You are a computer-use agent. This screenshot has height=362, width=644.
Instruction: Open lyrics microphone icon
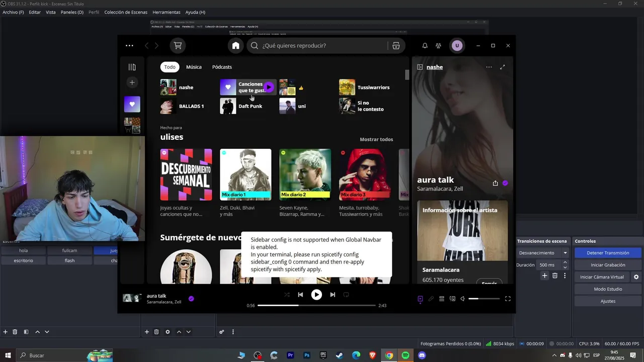click(x=431, y=299)
